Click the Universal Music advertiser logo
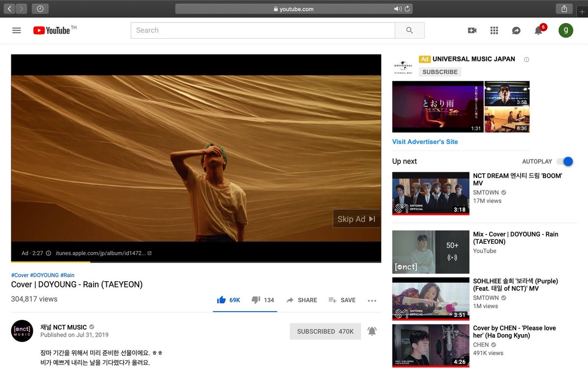588x368 pixels. coord(403,66)
